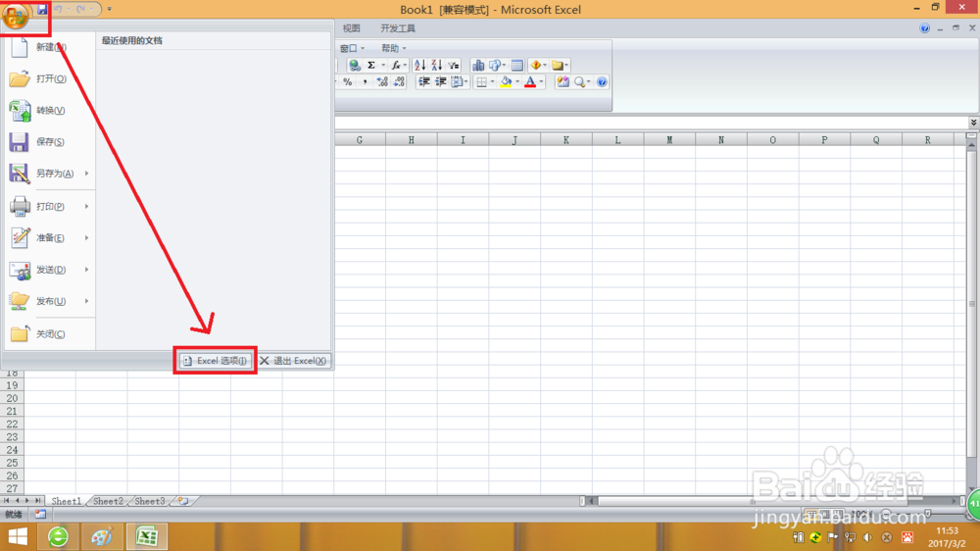980x551 pixels.
Task: Apply yellow fill color bucket
Action: [x=507, y=82]
